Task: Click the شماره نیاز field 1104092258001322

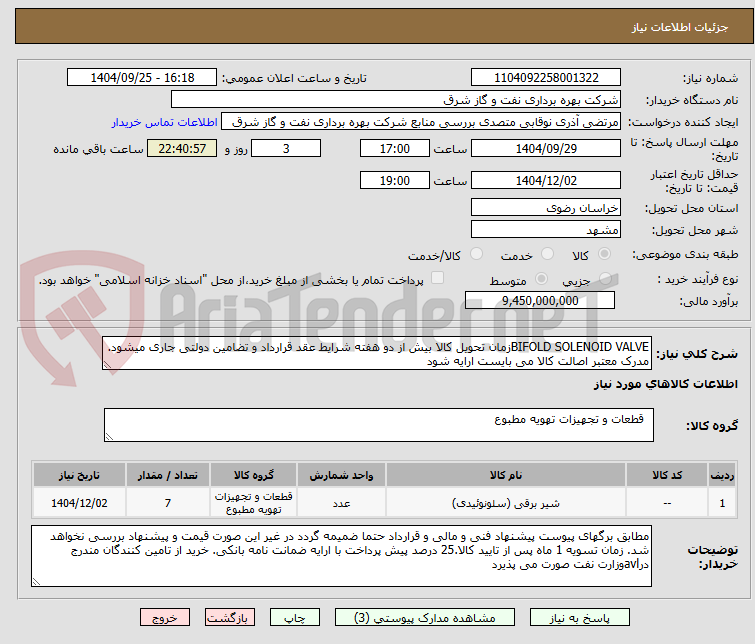Action: (x=546, y=78)
